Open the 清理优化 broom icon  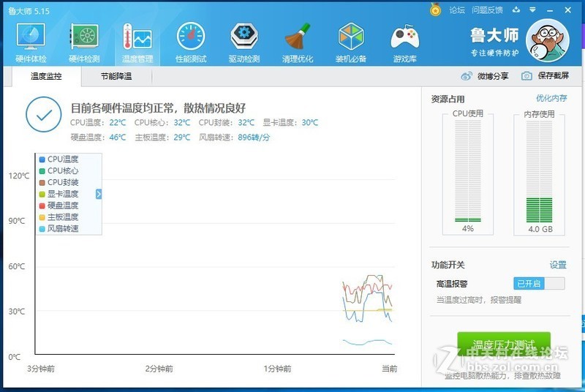click(298, 37)
